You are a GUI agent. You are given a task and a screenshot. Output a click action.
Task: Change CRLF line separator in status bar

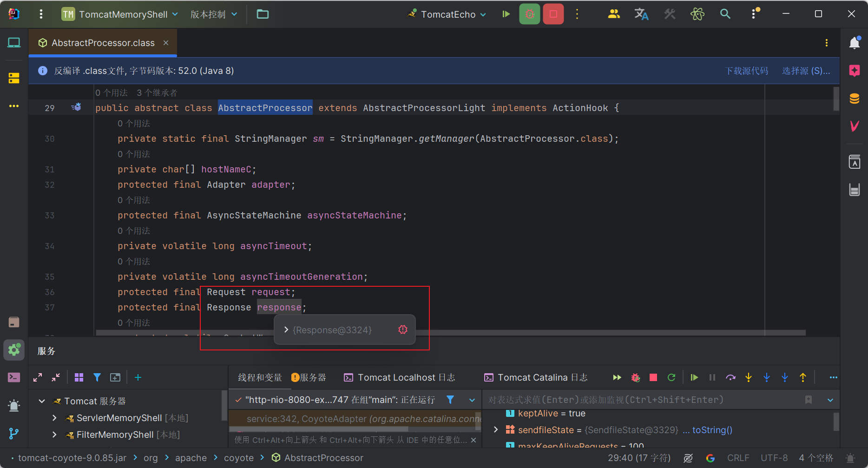coord(738,458)
